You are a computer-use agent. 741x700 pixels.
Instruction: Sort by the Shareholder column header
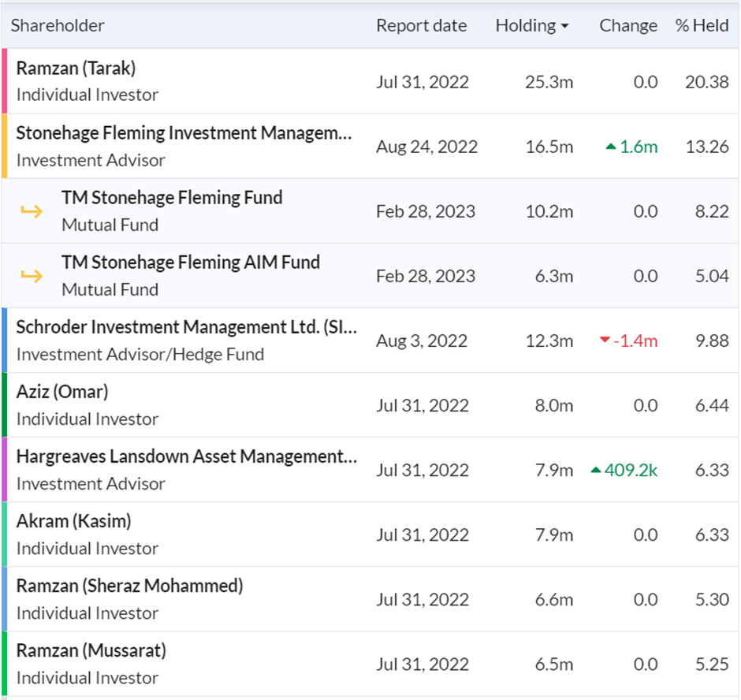click(58, 25)
